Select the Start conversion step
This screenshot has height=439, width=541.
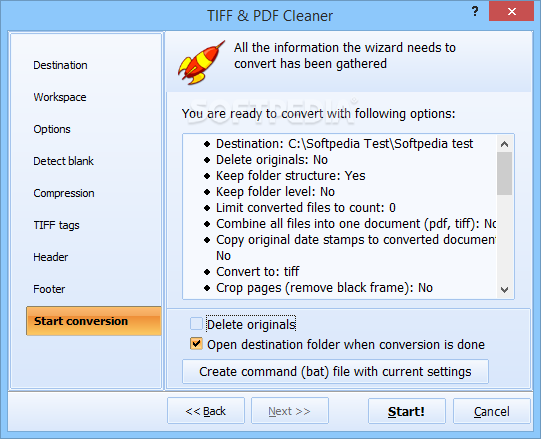[x=94, y=321]
